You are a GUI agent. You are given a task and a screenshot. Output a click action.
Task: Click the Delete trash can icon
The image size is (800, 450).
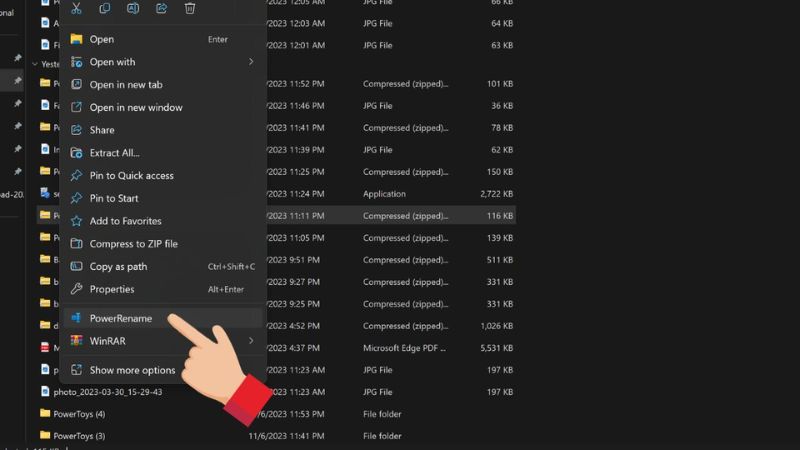[190, 8]
